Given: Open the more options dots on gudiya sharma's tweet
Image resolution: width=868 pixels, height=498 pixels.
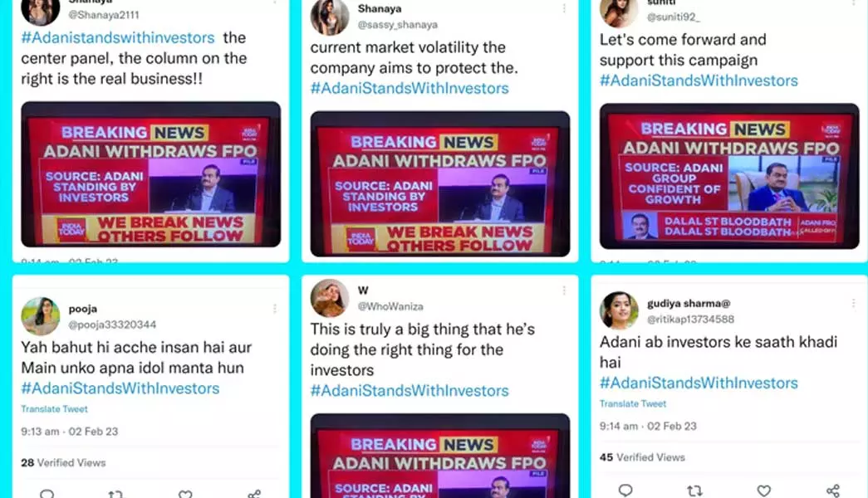Looking at the screenshot, I should (x=854, y=303).
